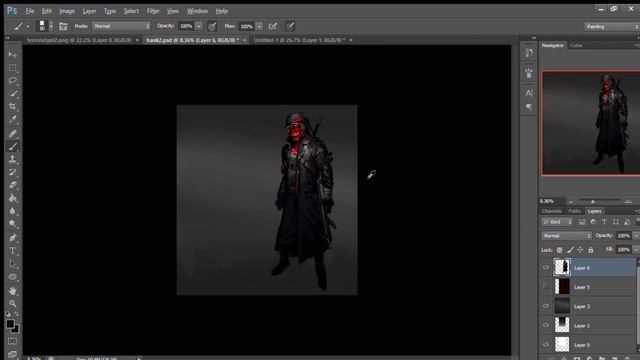Select the Rectangular Marquee tool

pos(13,68)
